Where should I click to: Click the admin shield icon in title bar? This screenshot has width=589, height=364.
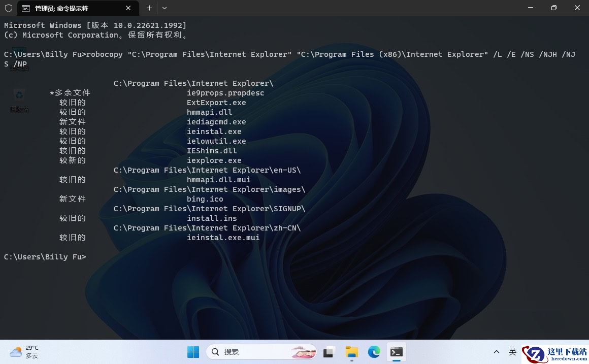(x=9, y=8)
